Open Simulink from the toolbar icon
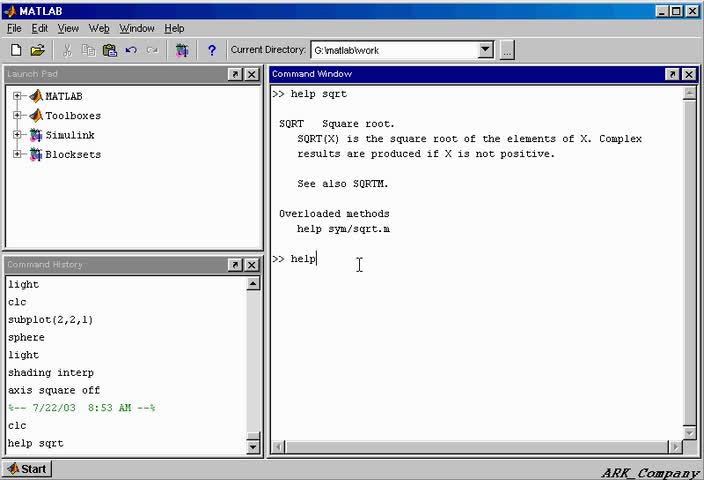This screenshot has width=704, height=480. pyautogui.click(x=182, y=50)
